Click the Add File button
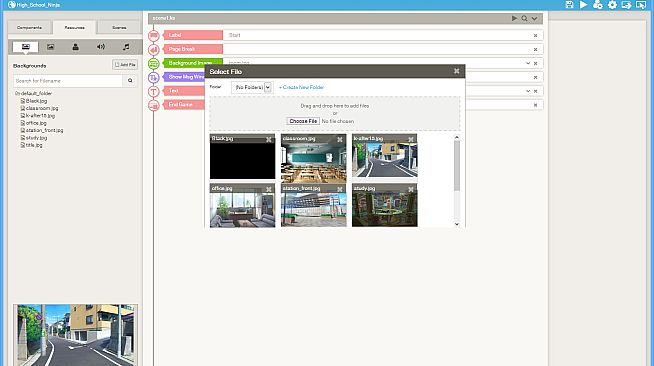The image size is (654, 366). point(125,65)
